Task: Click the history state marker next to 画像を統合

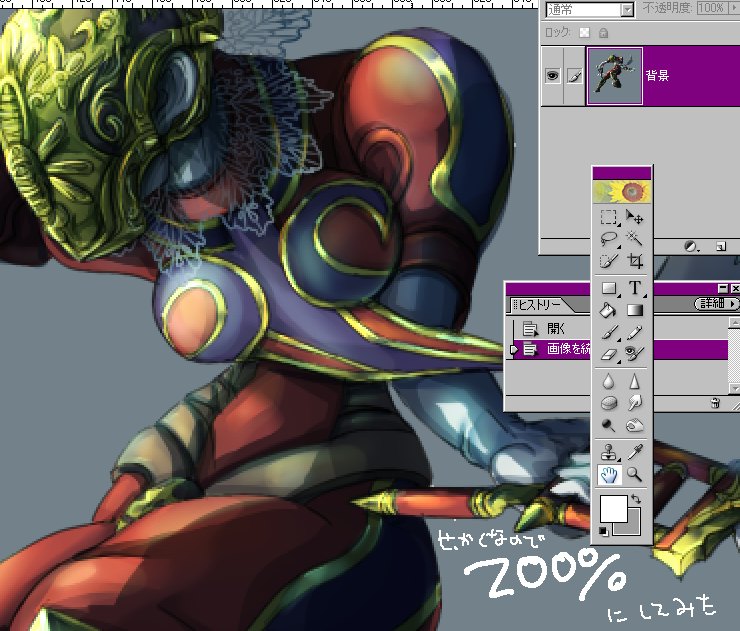Action: point(513,350)
